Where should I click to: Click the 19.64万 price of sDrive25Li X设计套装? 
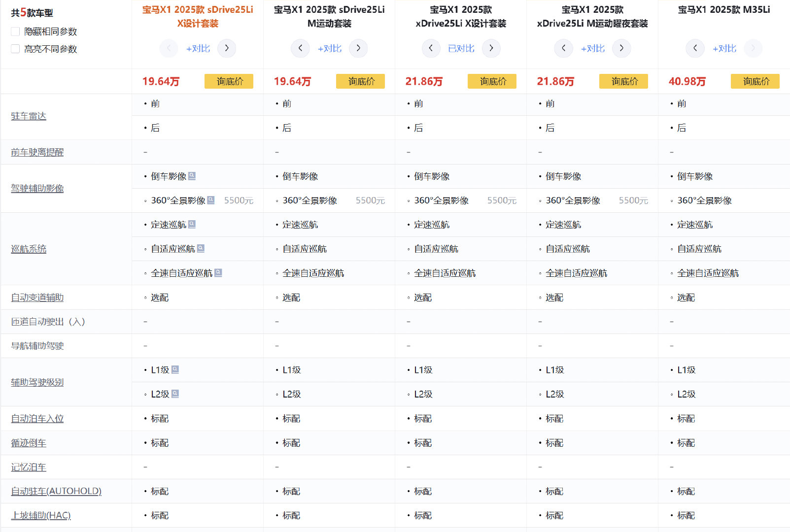coord(161,81)
